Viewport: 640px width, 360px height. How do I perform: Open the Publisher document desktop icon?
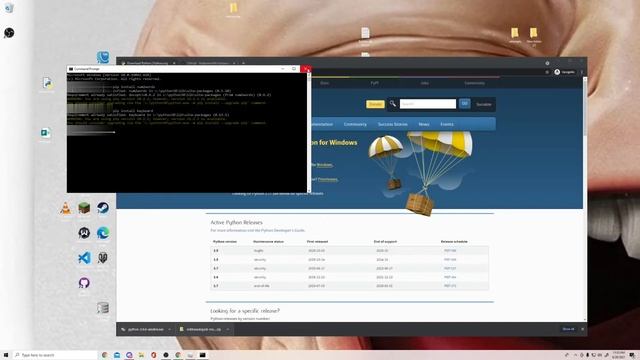pyautogui.click(x=45, y=133)
